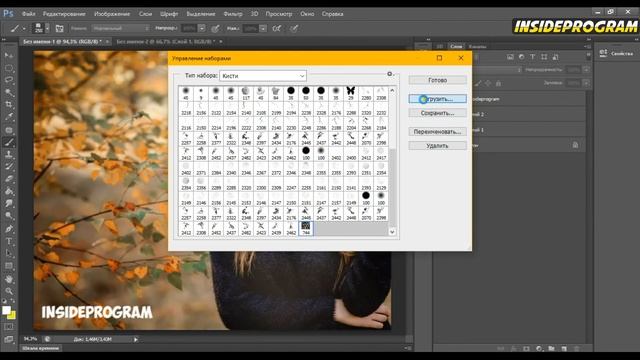This screenshot has height=360, width=640.
Task: Click the Загрузить button
Action: tap(438, 99)
